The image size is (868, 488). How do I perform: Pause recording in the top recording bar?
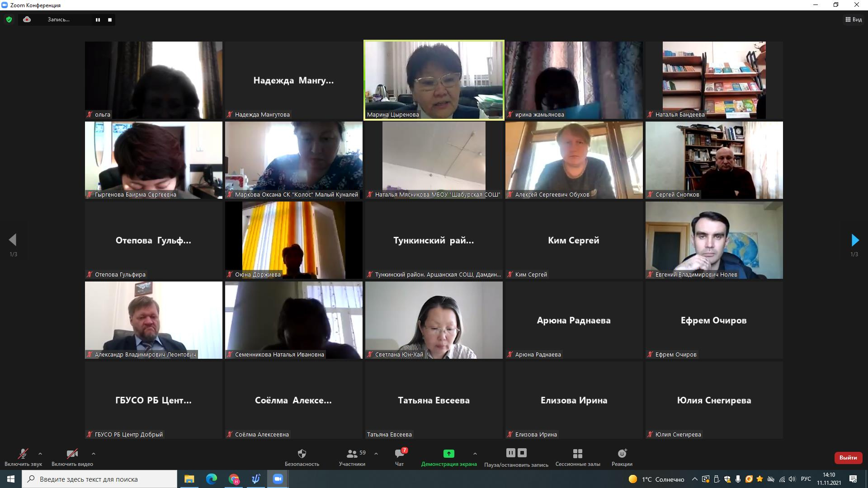[x=98, y=20]
